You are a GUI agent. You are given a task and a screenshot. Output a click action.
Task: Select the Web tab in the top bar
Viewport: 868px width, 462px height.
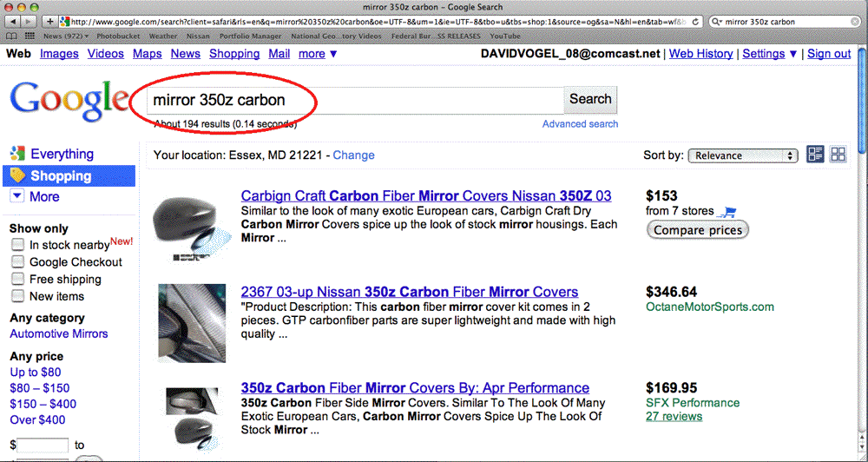[18, 54]
